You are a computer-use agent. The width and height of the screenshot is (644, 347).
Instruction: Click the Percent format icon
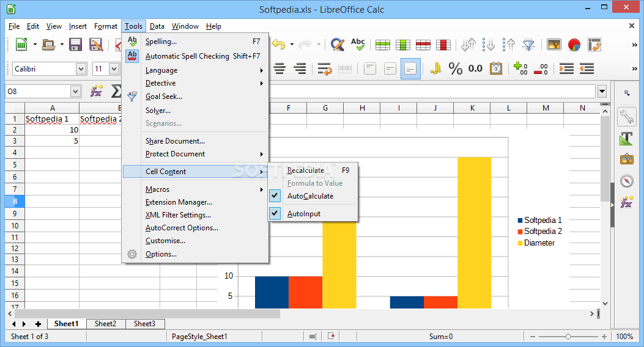click(456, 68)
